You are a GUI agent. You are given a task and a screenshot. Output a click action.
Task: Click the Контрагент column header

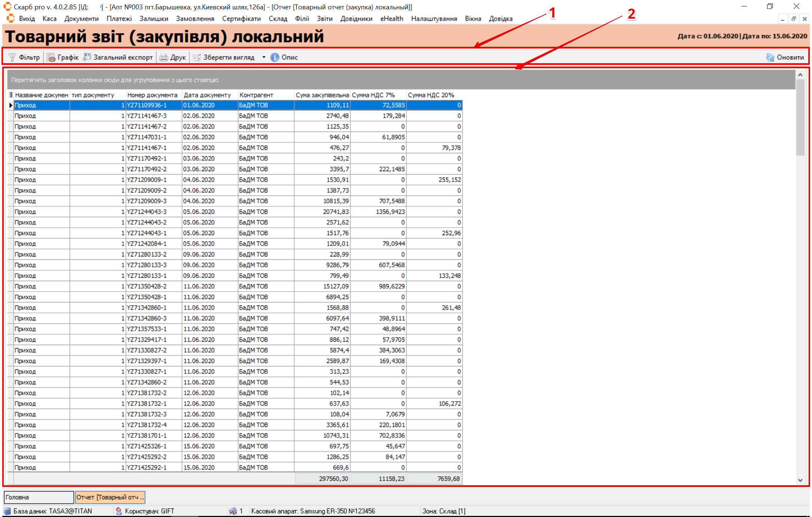click(x=257, y=95)
